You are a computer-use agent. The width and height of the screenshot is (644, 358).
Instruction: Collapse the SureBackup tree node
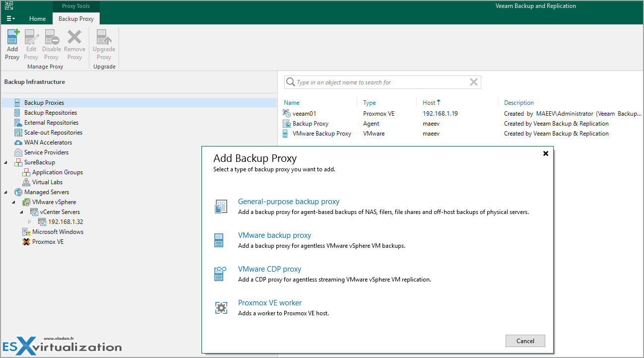(6, 162)
